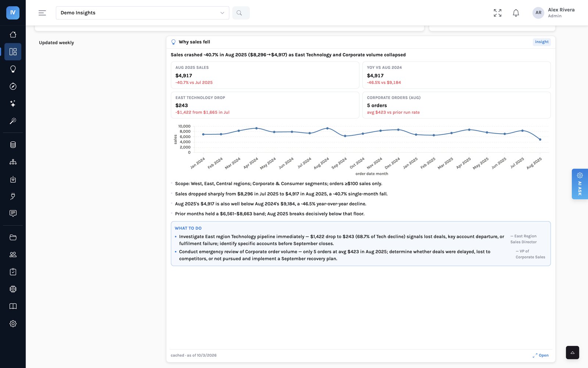This screenshot has width=588, height=368.
Task: Click the VP of Corporate Sales owner label
Action: (530, 254)
